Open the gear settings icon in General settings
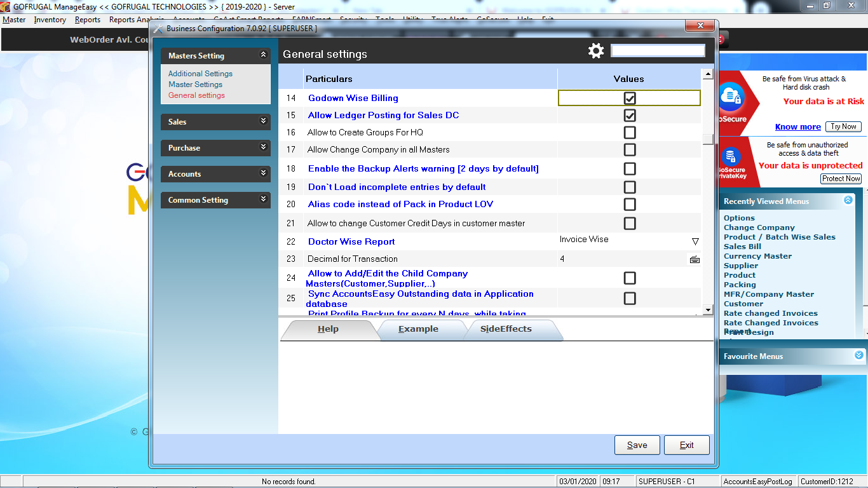This screenshot has height=488, width=868. coord(596,51)
